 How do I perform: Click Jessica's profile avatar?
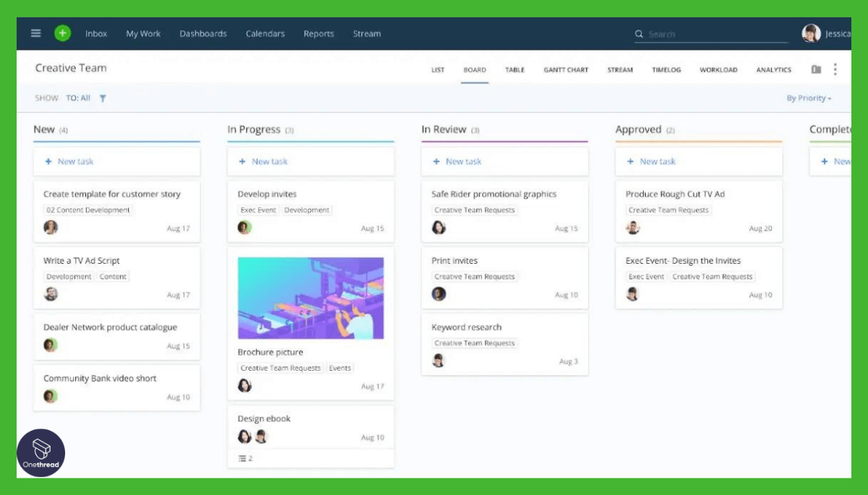coord(810,33)
